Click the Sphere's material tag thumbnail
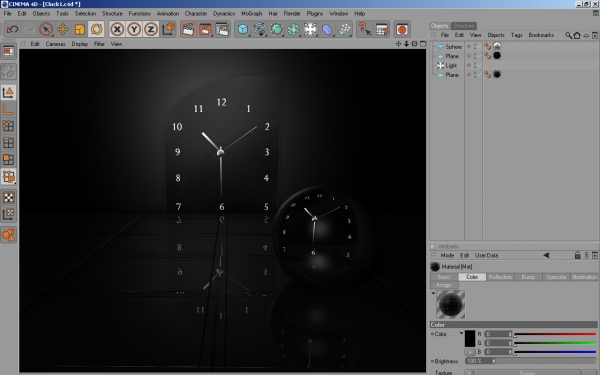The height and width of the screenshot is (375, 600). click(x=497, y=46)
